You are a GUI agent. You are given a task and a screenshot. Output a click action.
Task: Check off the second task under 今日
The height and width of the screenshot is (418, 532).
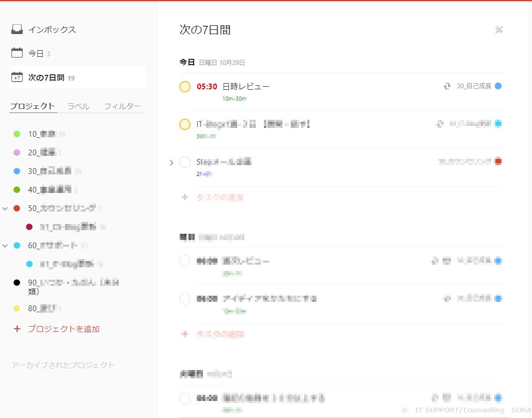tap(185, 124)
